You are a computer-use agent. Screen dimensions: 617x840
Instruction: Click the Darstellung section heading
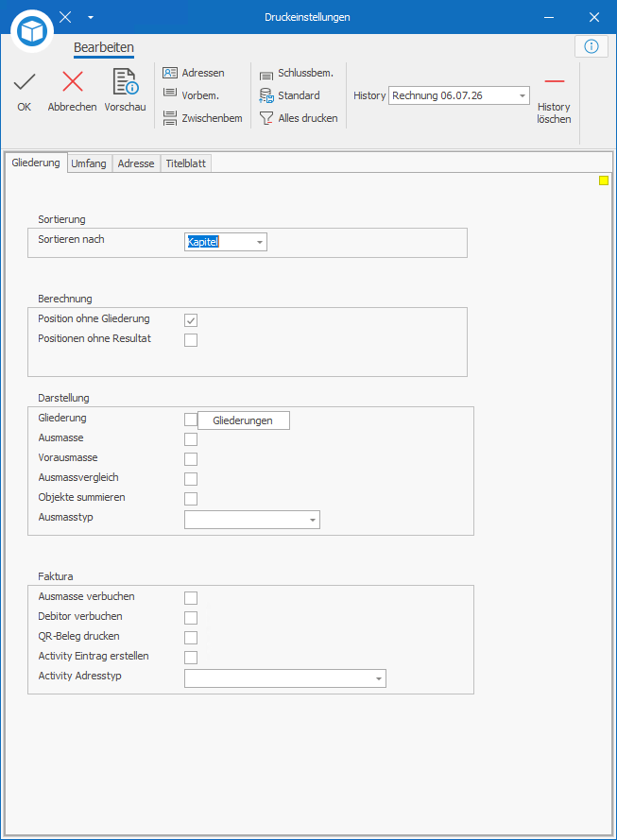coord(63,398)
